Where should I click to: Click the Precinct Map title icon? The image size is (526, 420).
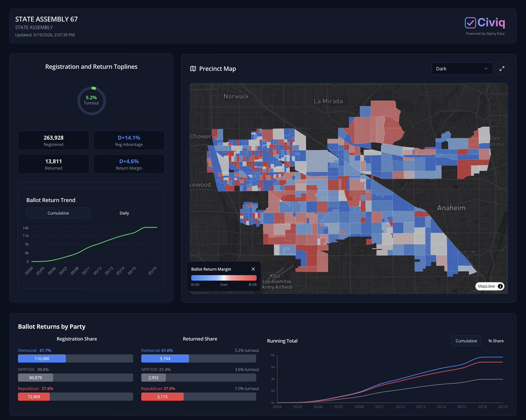[193, 69]
